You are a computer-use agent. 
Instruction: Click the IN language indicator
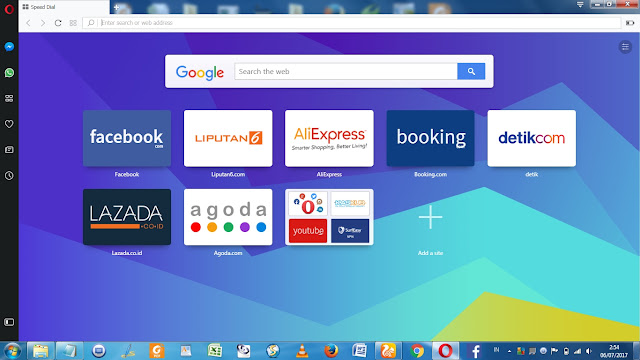click(x=496, y=350)
